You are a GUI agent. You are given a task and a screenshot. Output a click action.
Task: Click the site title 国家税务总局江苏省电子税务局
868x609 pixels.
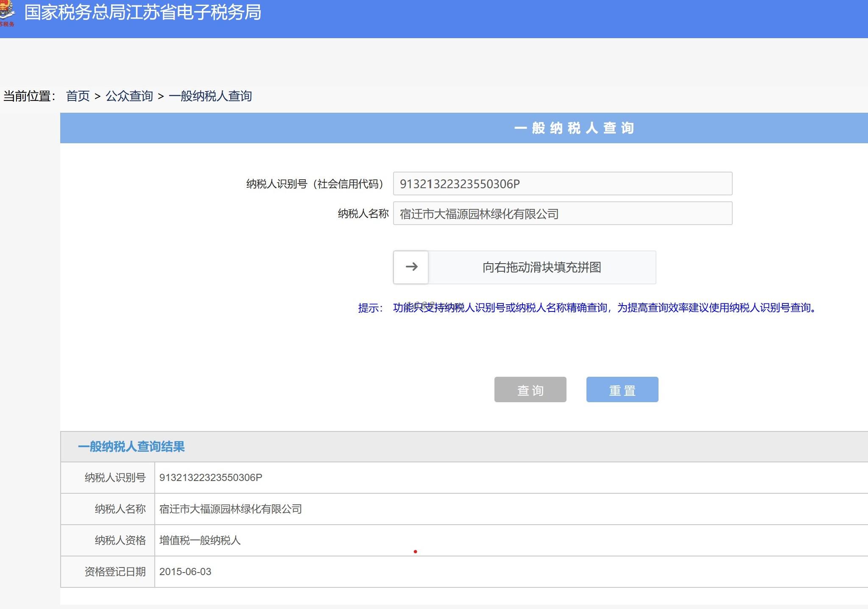142,12
